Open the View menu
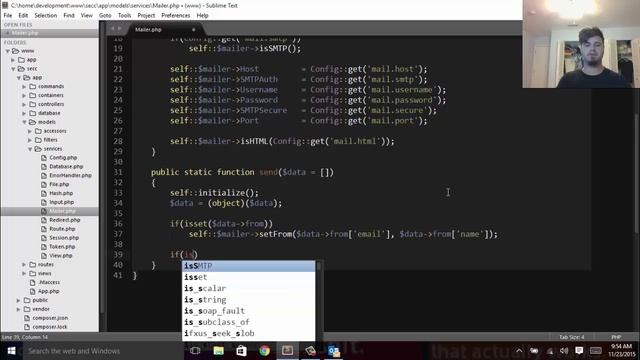 (x=87, y=16)
